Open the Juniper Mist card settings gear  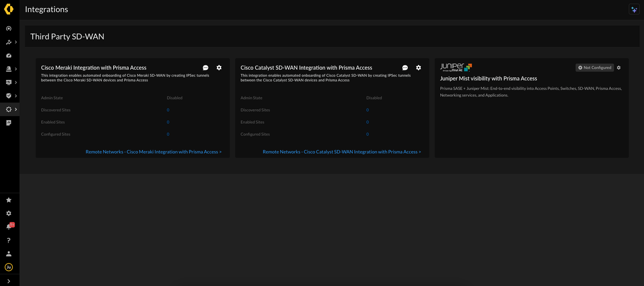tap(619, 68)
